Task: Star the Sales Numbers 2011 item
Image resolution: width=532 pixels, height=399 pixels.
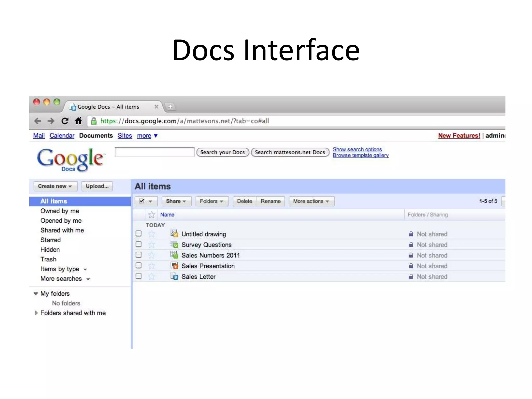Action: tap(151, 255)
